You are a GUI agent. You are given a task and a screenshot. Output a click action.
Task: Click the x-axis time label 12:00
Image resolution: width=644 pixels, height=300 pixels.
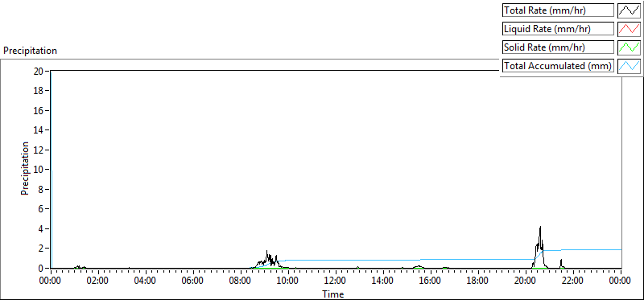336,281
